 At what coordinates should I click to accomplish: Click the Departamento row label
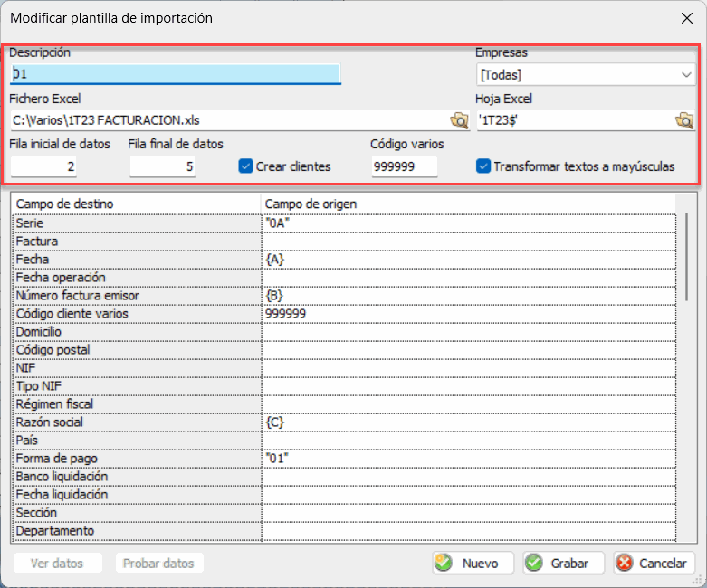[137, 531]
